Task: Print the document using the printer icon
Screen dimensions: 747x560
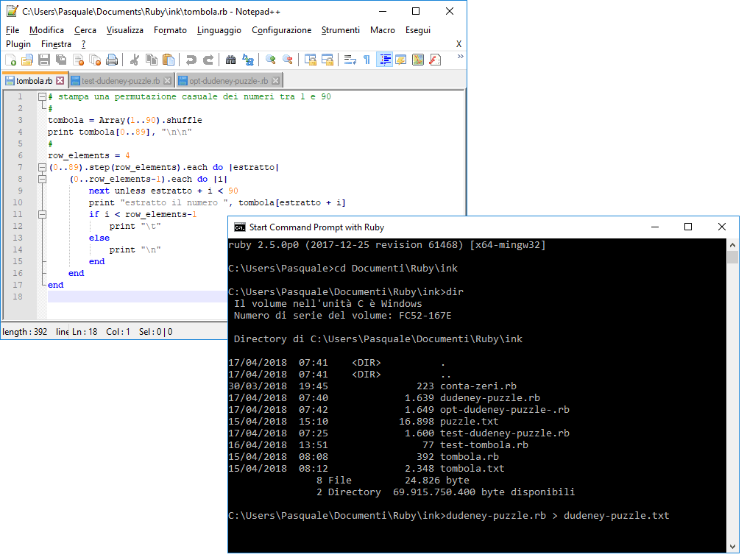Action: pyautogui.click(x=112, y=60)
